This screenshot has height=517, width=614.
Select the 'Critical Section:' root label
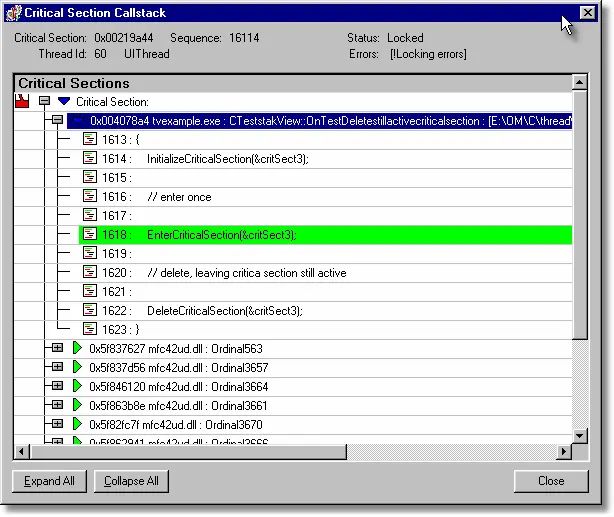112,102
